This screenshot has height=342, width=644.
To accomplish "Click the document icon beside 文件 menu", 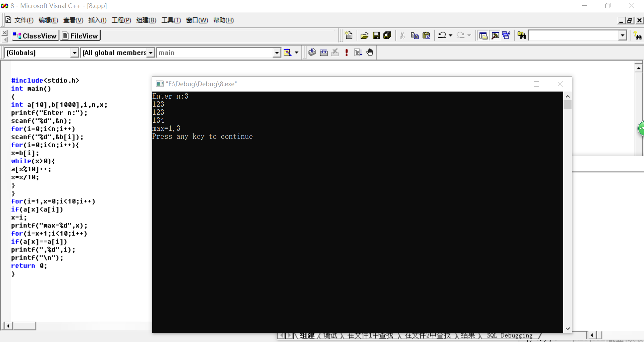I will click(x=8, y=20).
